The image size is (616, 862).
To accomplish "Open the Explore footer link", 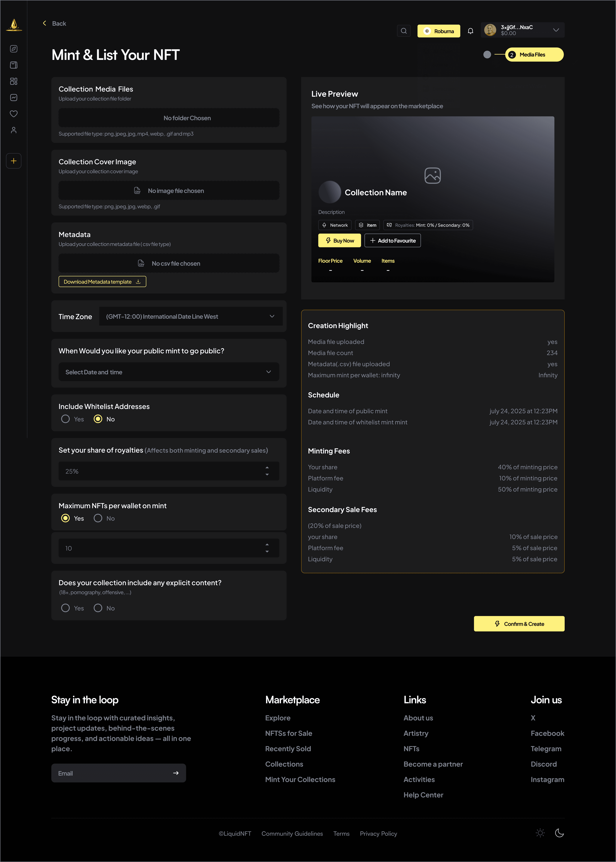I will [x=278, y=718].
